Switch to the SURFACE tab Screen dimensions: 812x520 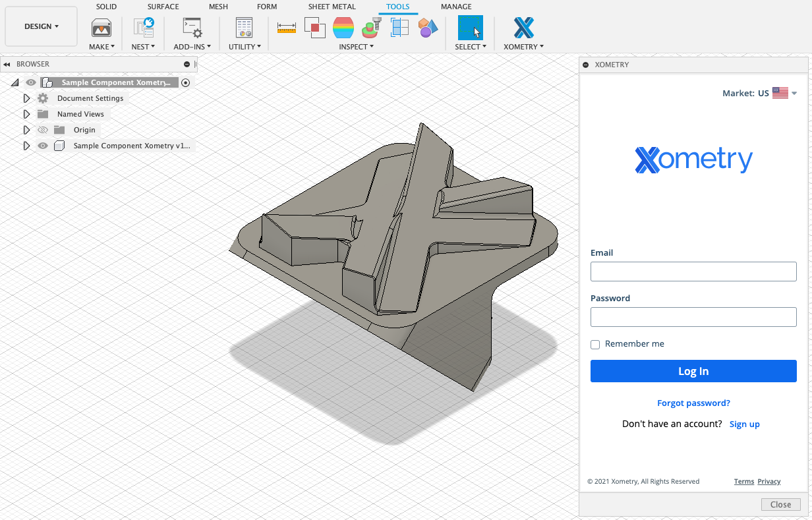[x=163, y=7]
